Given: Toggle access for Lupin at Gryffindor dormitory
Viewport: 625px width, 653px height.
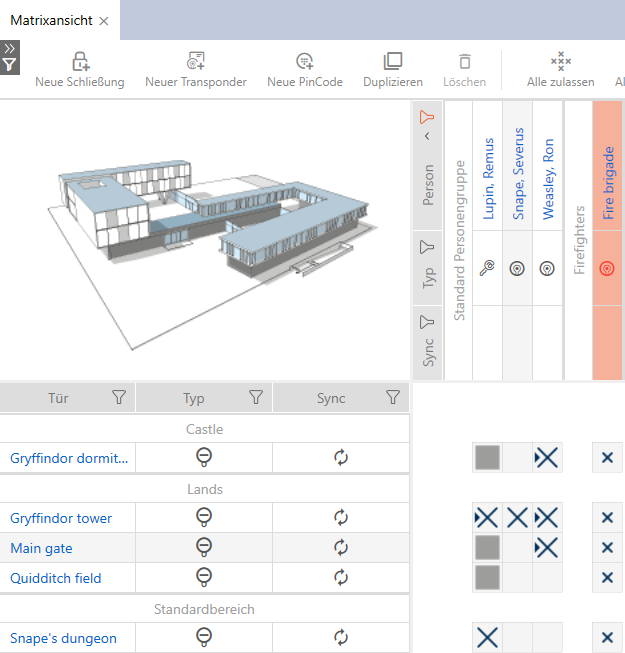Looking at the screenshot, I should tap(487, 458).
